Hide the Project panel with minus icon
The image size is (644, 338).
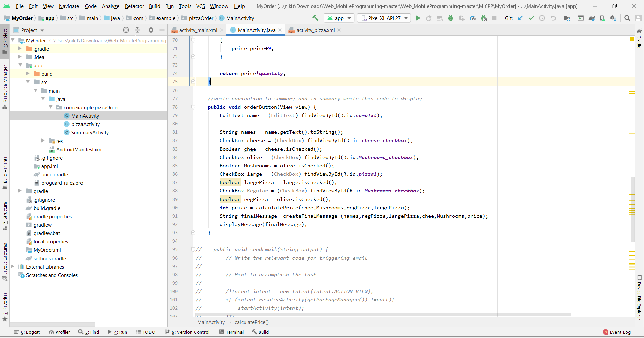click(x=162, y=30)
